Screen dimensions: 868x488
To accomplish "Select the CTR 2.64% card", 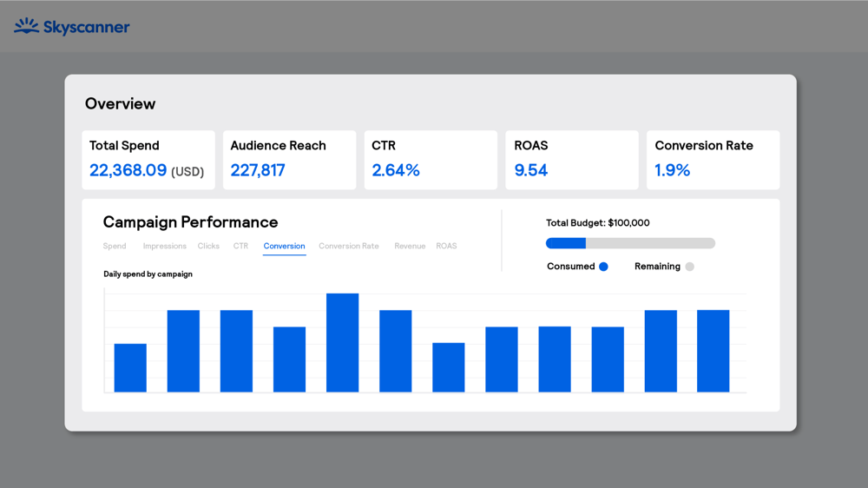I will [431, 160].
